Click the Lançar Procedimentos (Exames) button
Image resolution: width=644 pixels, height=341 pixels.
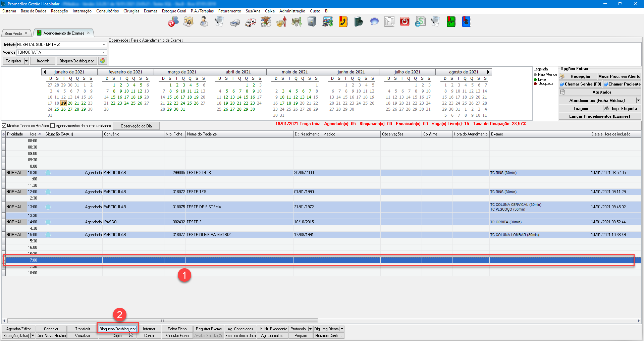pyautogui.click(x=599, y=116)
